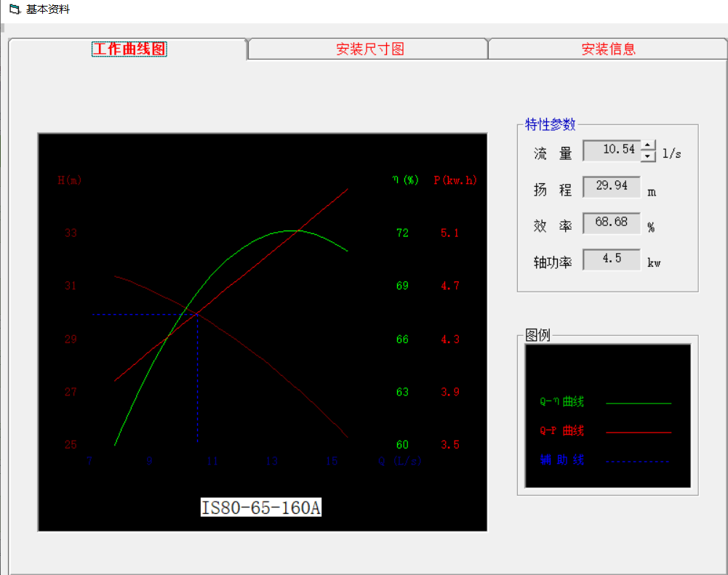Click the 9 flow axis tick label
The height and width of the screenshot is (575, 728).
pyautogui.click(x=149, y=461)
